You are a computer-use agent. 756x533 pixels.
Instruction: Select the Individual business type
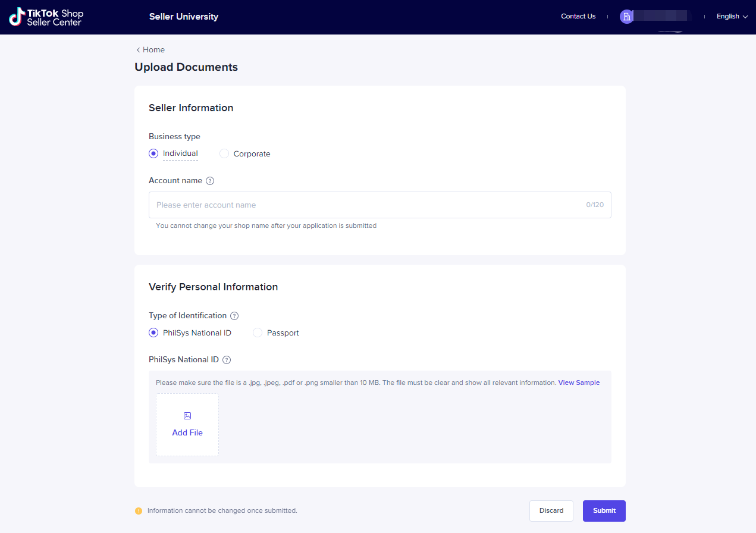[x=153, y=153]
